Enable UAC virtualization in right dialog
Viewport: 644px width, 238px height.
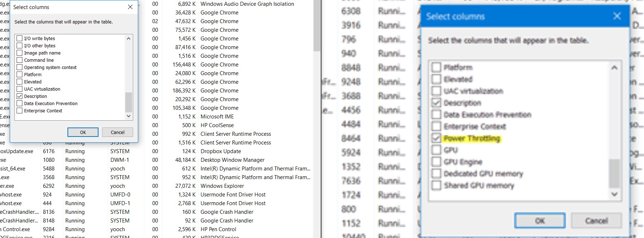[436, 91]
